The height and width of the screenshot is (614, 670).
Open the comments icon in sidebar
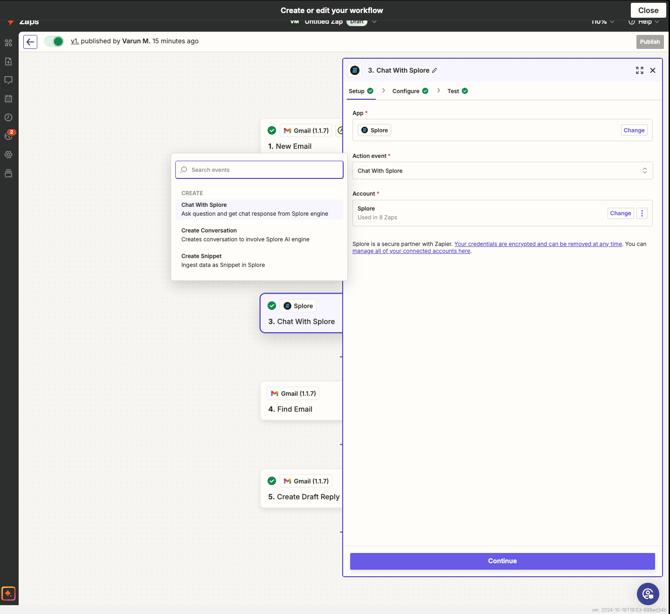[8, 80]
